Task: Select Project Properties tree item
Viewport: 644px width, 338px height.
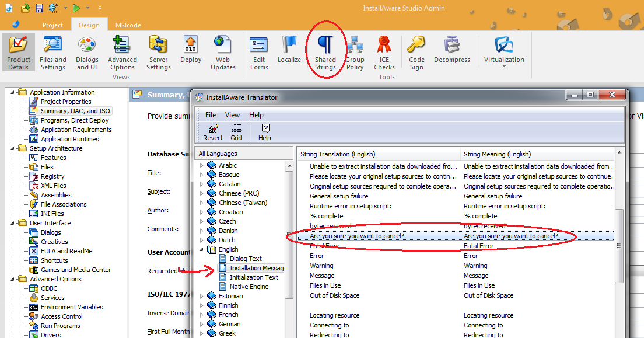Action: 66,102
